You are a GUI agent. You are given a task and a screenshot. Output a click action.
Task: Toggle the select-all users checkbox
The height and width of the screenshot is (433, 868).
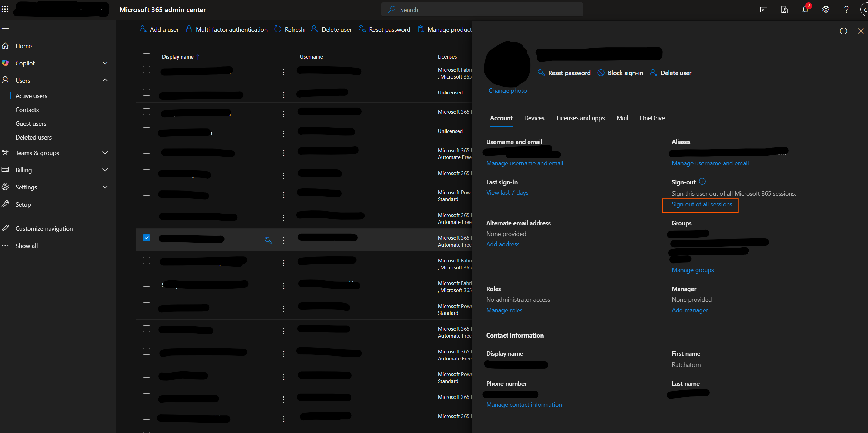tap(147, 57)
